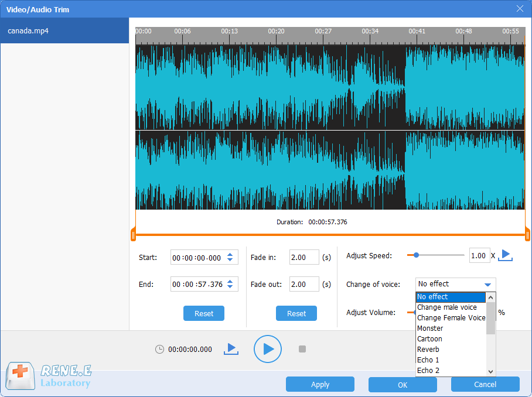The image size is (532, 397).
Task: Click Adjust Speed slider knob
Action: click(416, 255)
